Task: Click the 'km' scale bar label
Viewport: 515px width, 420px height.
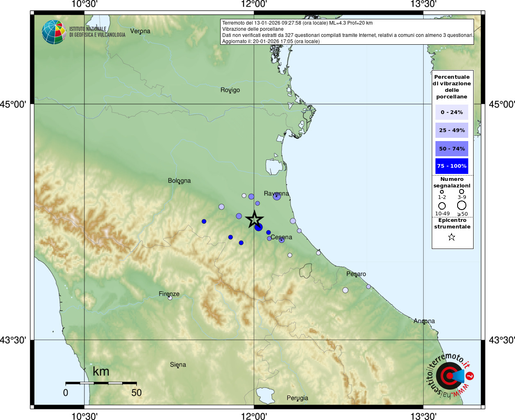Action: 101,371
